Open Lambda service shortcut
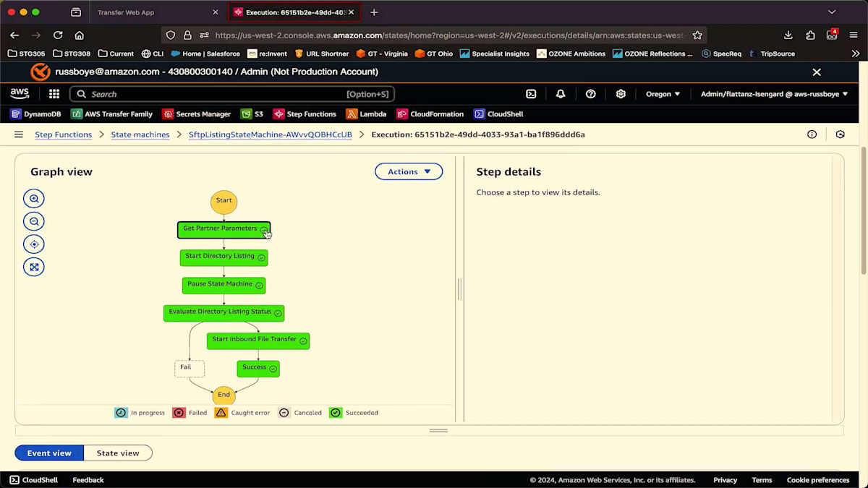This screenshot has height=488, width=868. click(x=366, y=114)
